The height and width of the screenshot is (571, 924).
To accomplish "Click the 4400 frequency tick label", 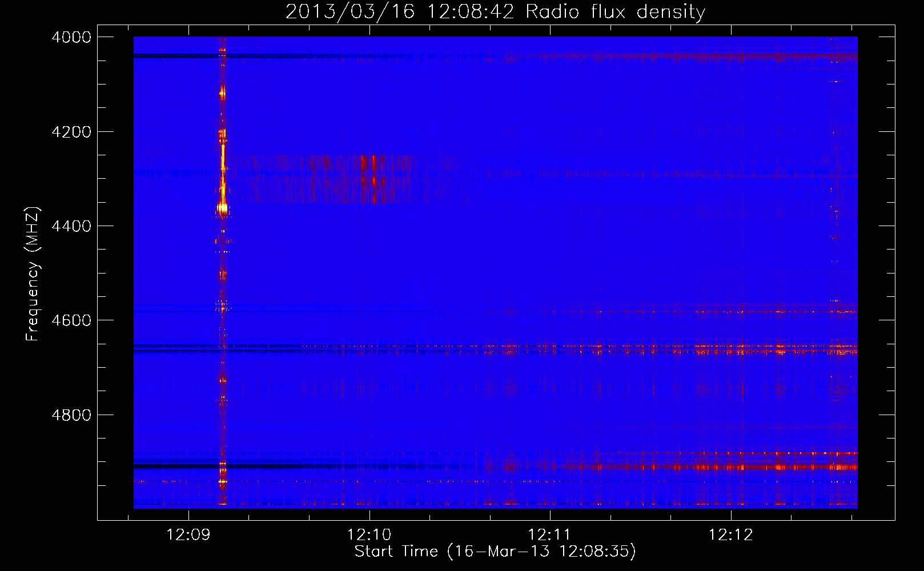I will point(71,226).
